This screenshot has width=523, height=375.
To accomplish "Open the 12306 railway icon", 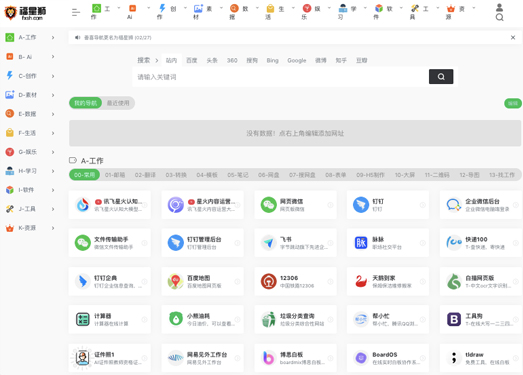I will 269,282.
